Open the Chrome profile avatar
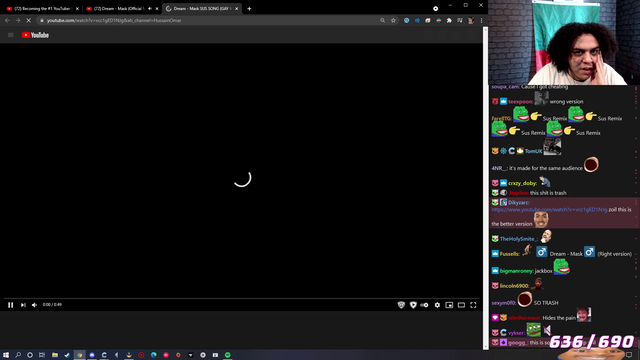The width and height of the screenshot is (640, 360). point(471,20)
